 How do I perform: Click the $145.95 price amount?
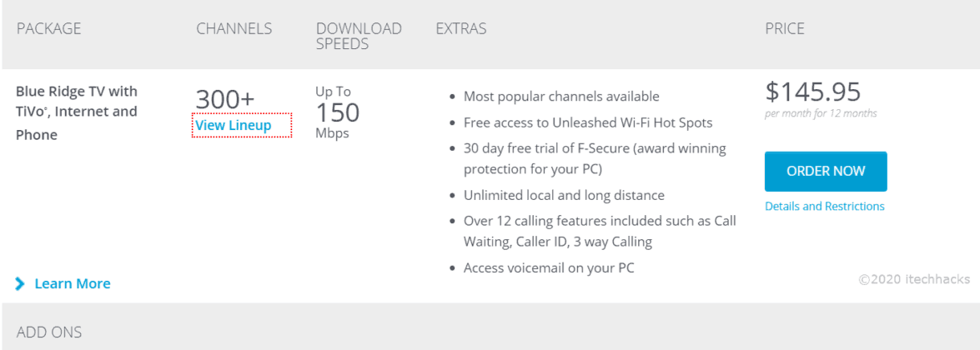pyautogui.click(x=812, y=92)
